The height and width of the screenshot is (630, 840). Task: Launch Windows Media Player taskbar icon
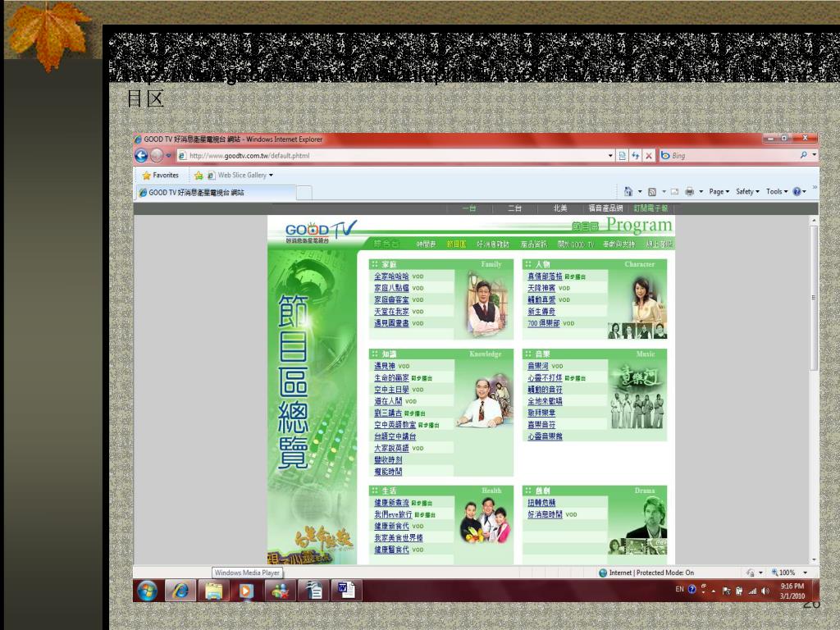tap(246, 591)
